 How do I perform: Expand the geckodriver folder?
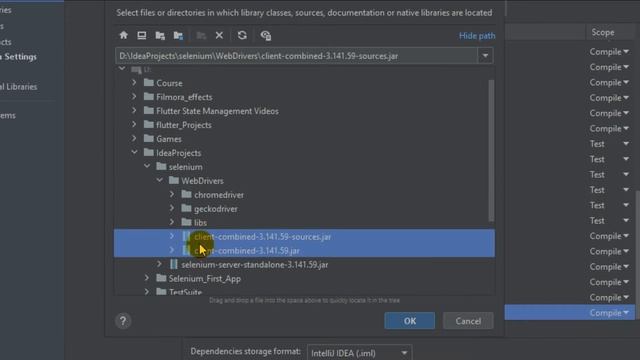(172, 209)
